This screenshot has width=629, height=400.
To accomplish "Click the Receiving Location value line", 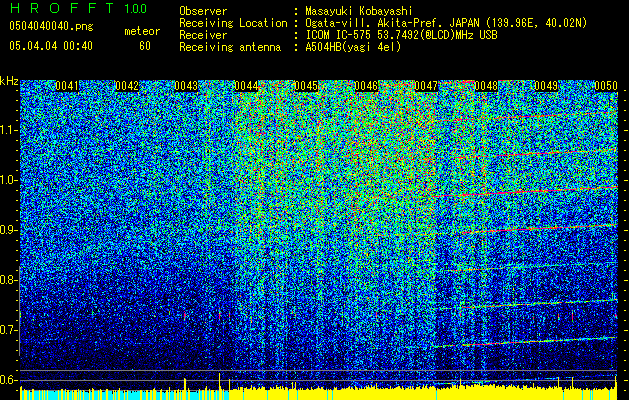I will tap(446, 23).
